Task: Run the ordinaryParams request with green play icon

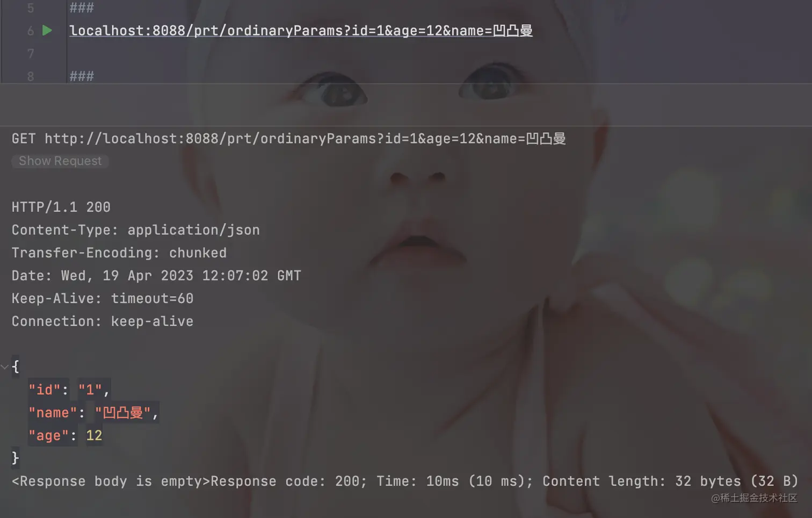Action: (47, 31)
